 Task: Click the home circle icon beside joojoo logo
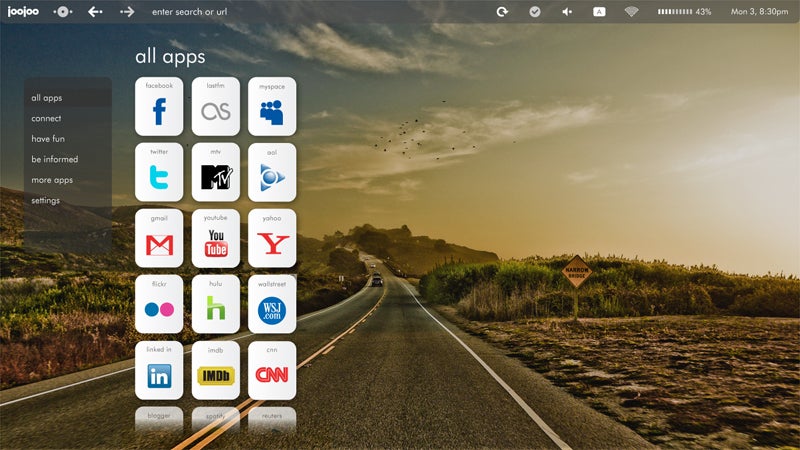(63, 11)
